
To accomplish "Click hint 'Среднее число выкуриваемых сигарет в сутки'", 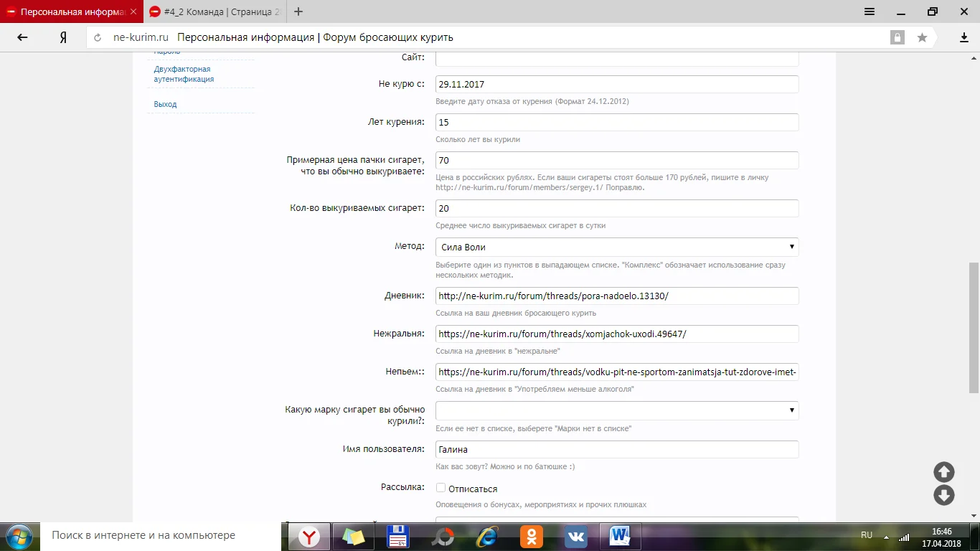I will coord(521,225).
